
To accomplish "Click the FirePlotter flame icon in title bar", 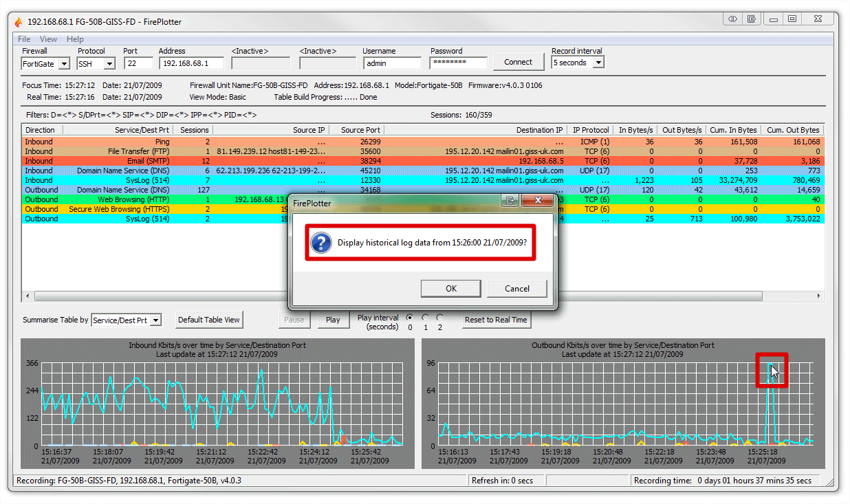I will [x=19, y=22].
